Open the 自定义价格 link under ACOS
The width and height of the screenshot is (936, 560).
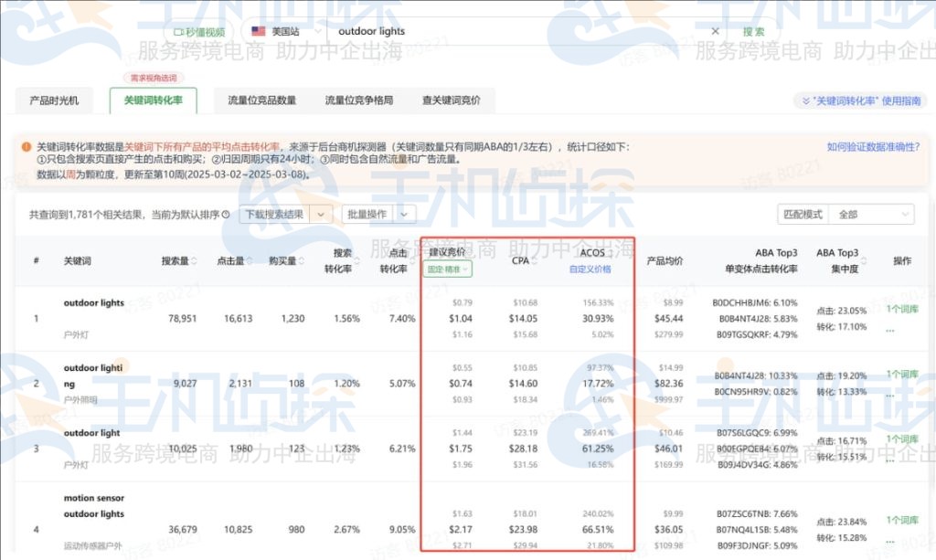click(590, 270)
